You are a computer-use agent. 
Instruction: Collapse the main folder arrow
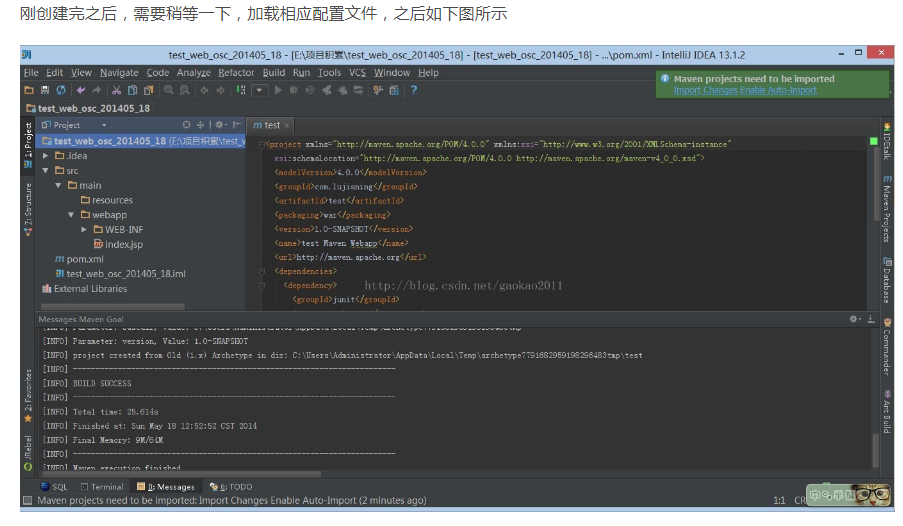pos(58,186)
